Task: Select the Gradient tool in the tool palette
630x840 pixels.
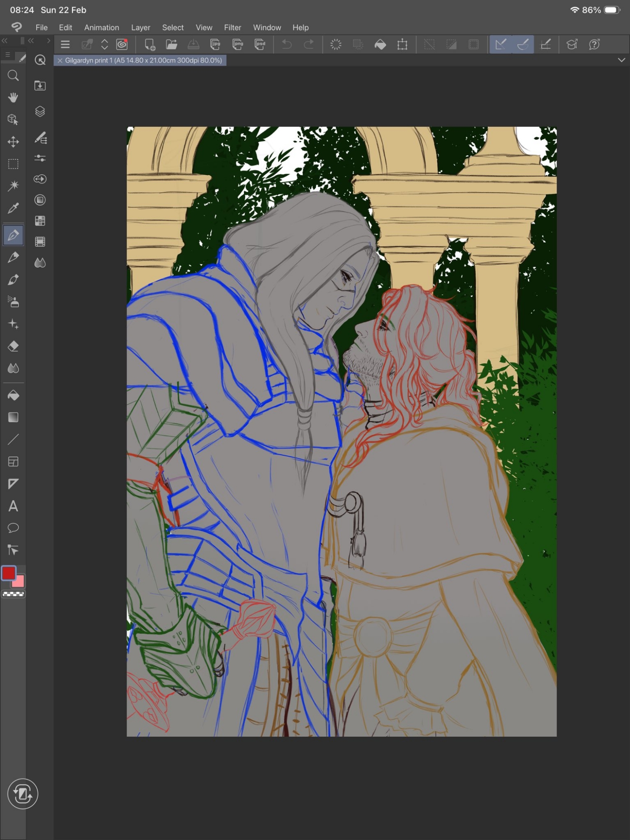Action: pyautogui.click(x=13, y=417)
